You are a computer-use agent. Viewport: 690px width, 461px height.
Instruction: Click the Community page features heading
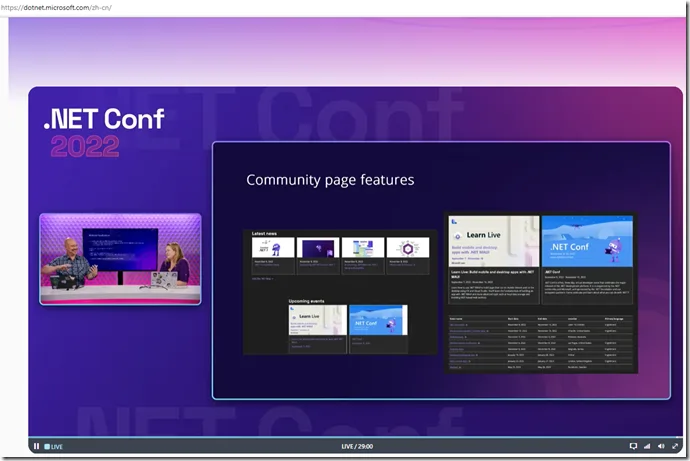pos(330,180)
